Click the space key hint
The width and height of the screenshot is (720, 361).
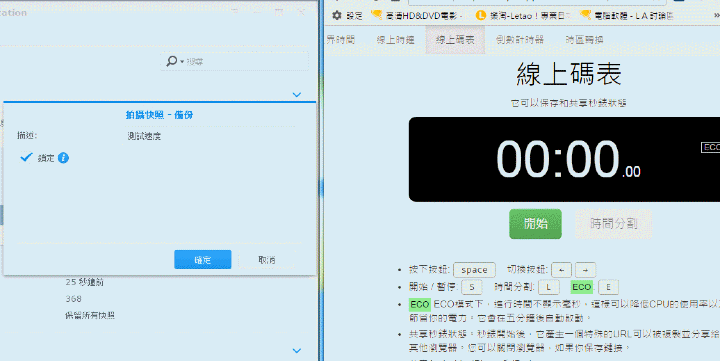click(474, 270)
